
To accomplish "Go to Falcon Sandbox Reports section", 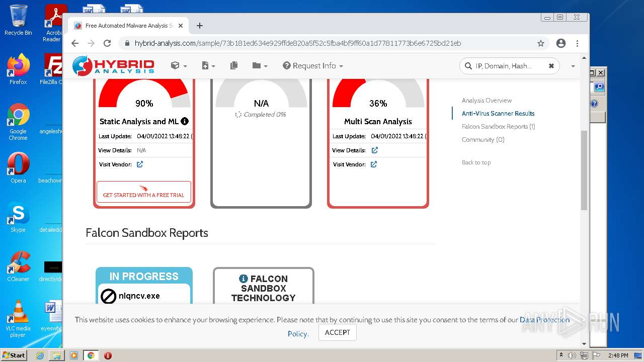I will [x=498, y=127].
